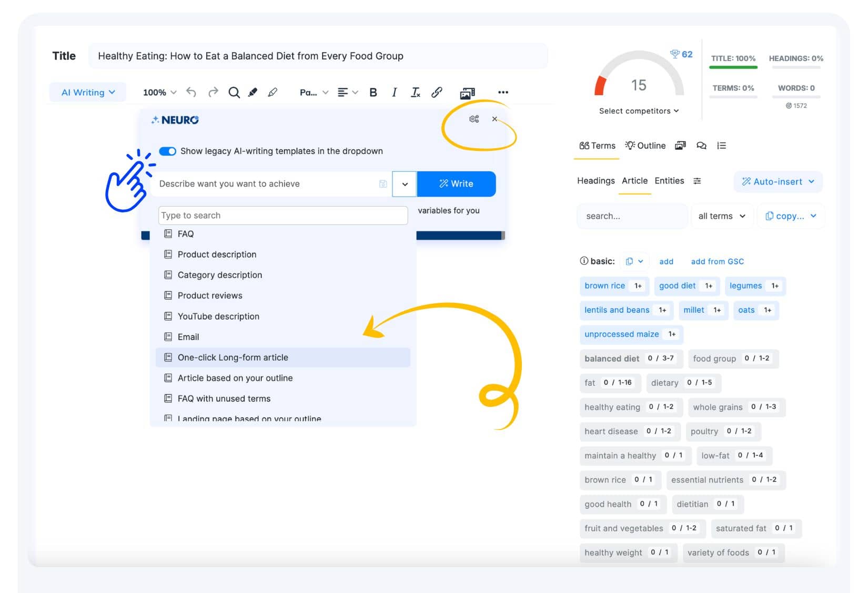Click the legumes term chip
Screen dimensions: 868x593
755,286
